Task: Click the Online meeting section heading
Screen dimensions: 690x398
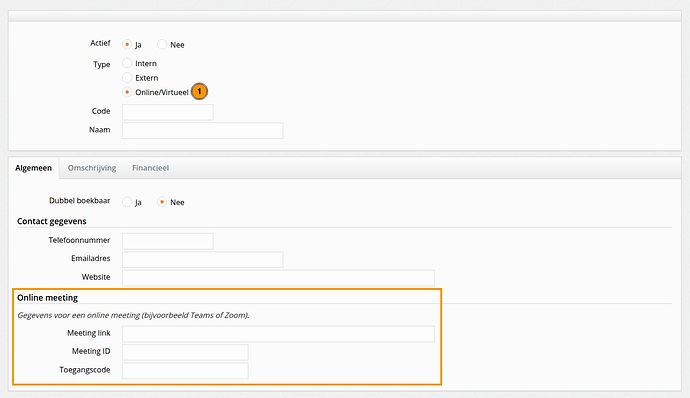Action: pyautogui.click(x=48, y=298)
